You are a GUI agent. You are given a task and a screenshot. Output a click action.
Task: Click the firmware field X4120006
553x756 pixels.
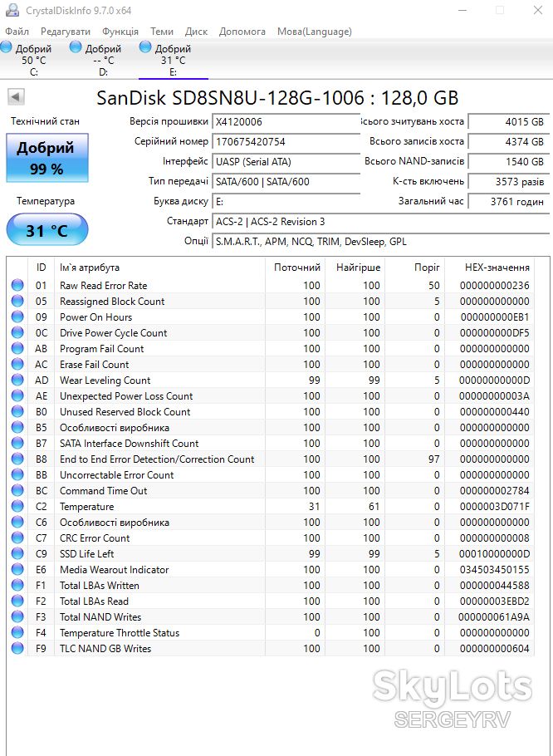click(286, 121)
